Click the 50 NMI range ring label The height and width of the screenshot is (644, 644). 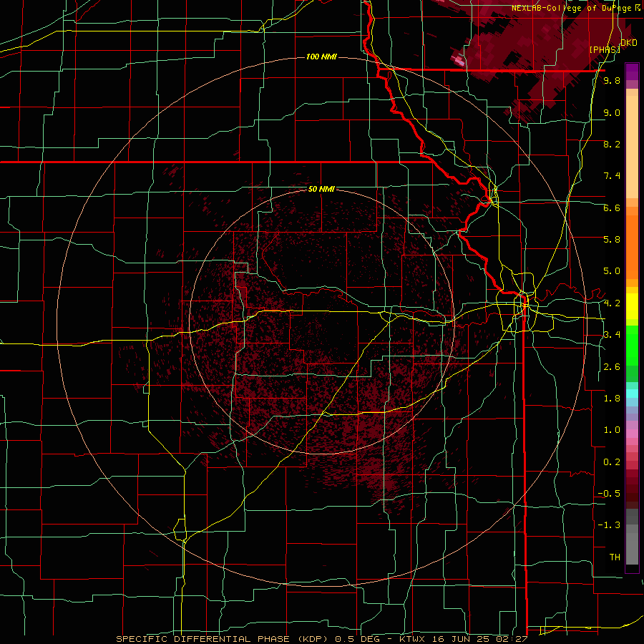[x=321, y=189]
